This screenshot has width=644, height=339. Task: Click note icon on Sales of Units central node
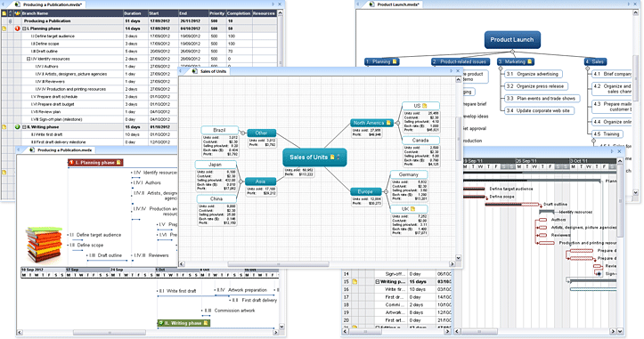click(x=332, y=157)
